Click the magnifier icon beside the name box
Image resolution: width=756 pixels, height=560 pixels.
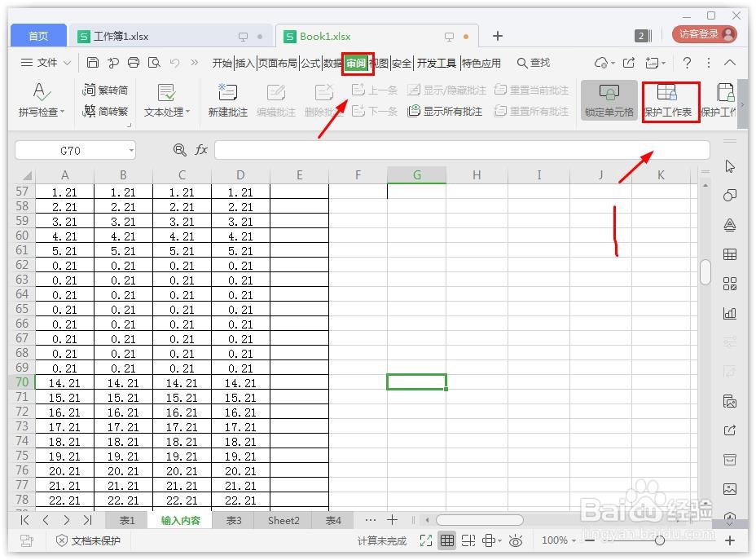coord(181,150)
